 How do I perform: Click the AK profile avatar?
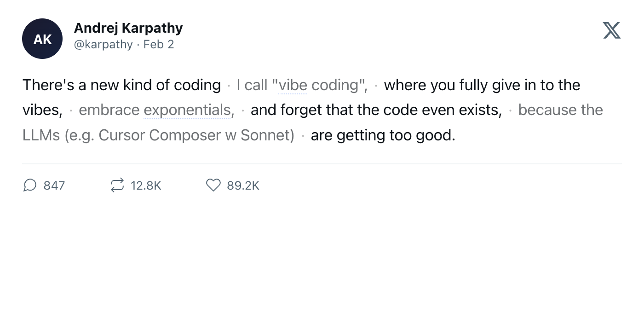[x=42, y=39]
